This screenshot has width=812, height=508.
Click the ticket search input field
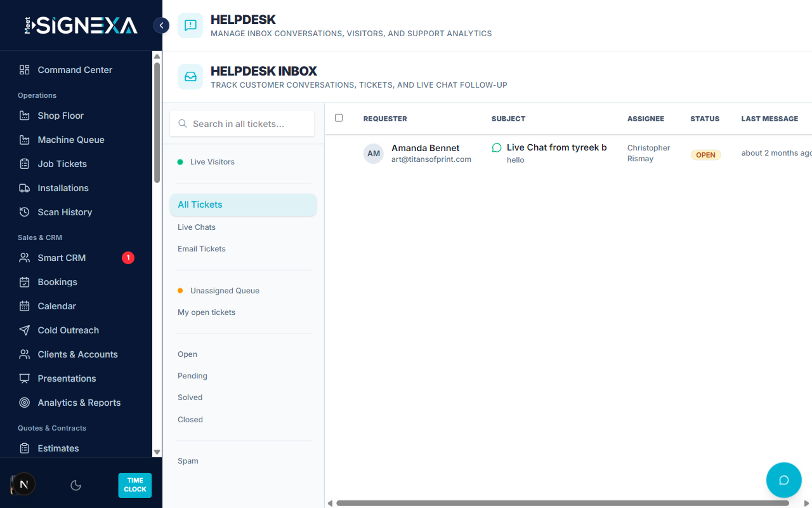[x=242, y=124]
